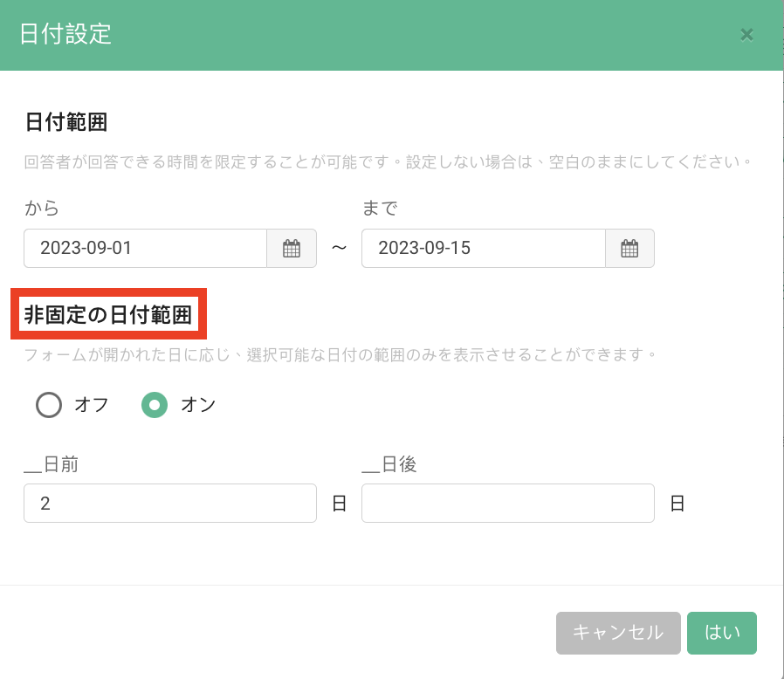Image resolution: width=784 pixels, height=679 pixels.
Task: Click the キャンセル button
Action: click(x=618, y=633)
